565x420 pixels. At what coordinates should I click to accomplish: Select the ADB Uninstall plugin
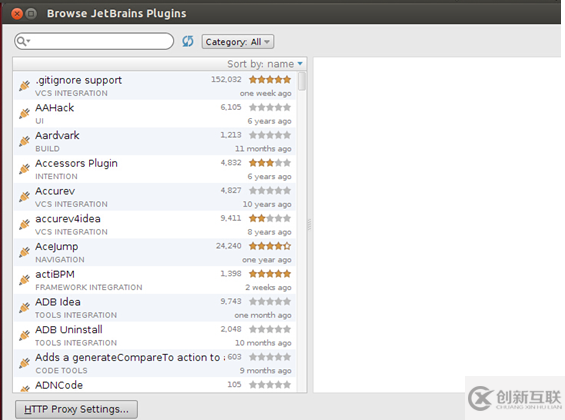tap(155, 336)
